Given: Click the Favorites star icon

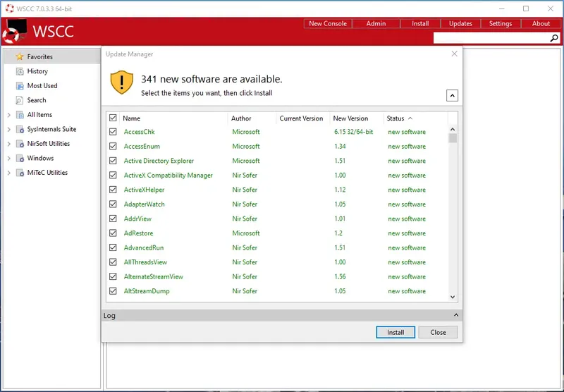Looking at the screenshot, I should tap(20, 57).
